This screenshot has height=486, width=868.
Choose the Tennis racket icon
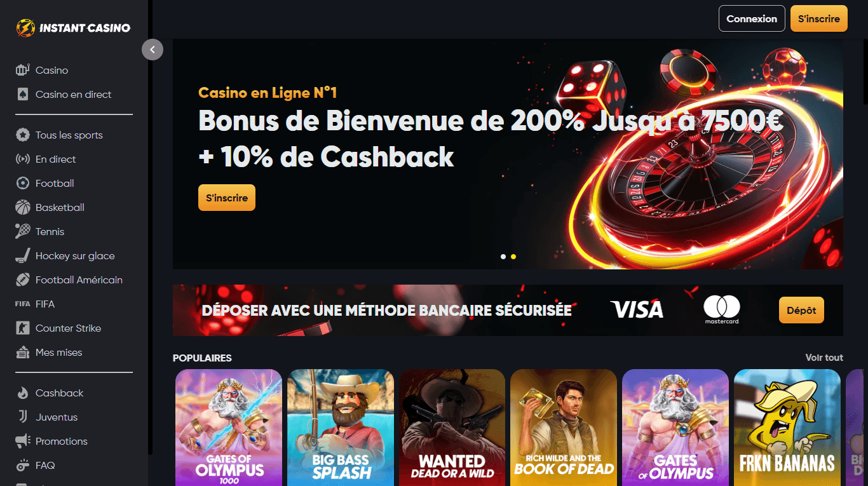click(23, 231)
